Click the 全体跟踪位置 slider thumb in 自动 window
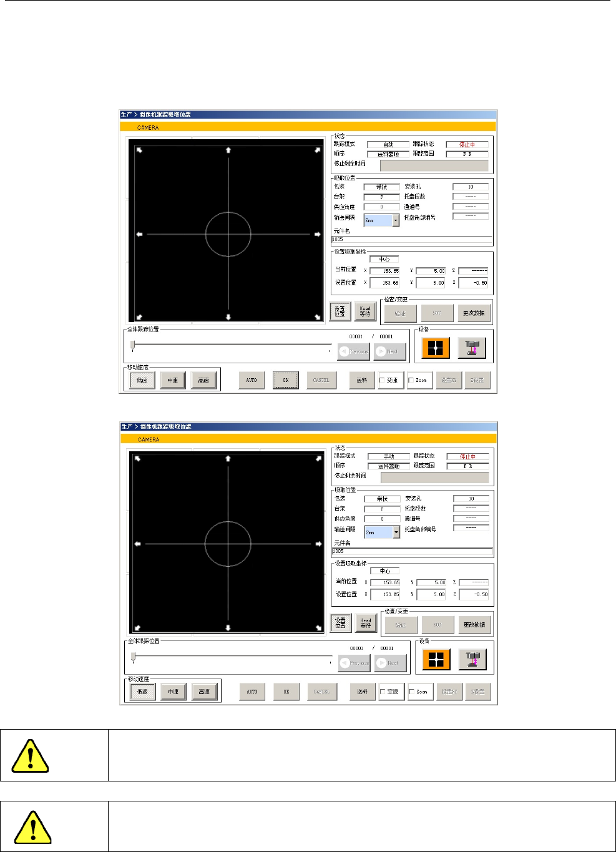616x852 pixels. pyautogui.click(x=132, y=345)
